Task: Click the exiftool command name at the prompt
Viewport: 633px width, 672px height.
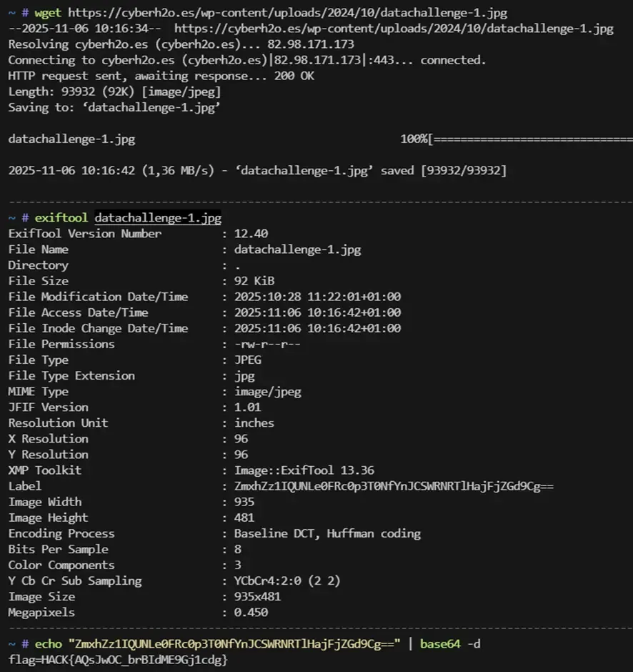Action: pos(61,218)
